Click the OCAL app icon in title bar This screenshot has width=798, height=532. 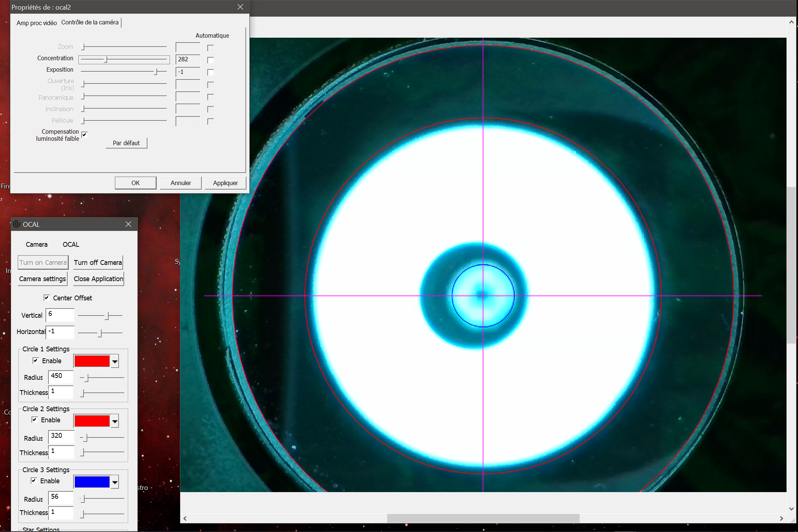[17, 224]
